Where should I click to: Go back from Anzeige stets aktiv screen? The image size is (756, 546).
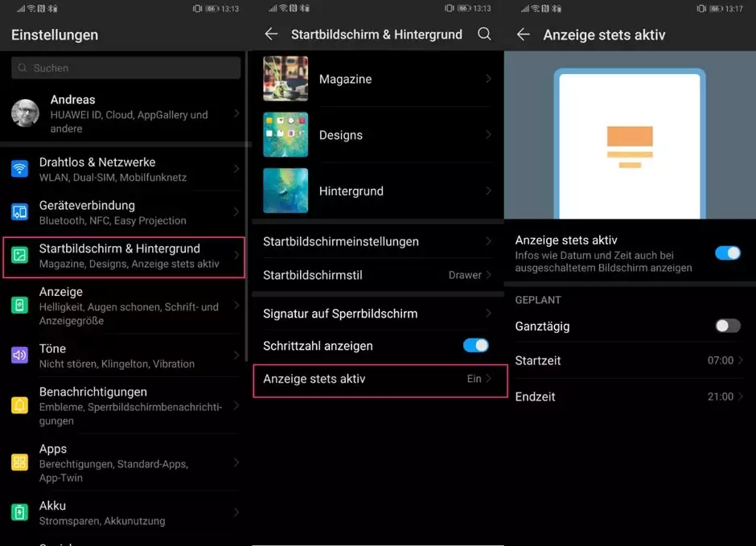point(524,35)
